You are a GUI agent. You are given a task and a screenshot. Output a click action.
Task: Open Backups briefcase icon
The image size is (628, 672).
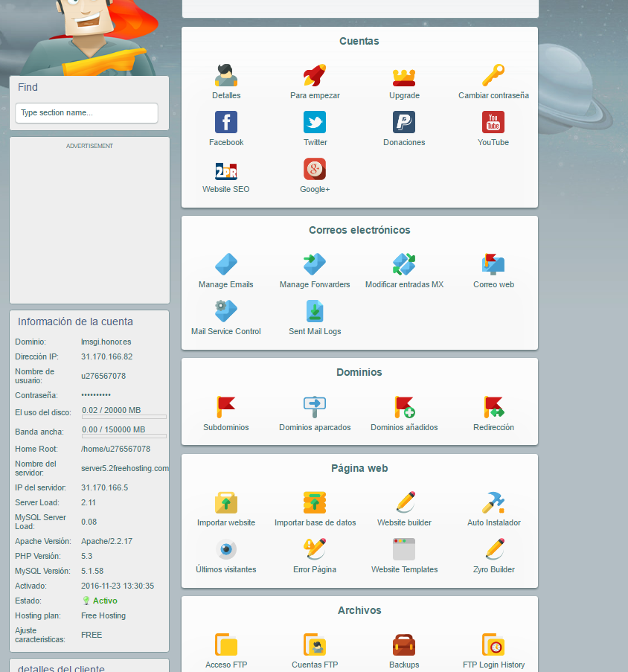pyautogui.click(x=404, y=645)
